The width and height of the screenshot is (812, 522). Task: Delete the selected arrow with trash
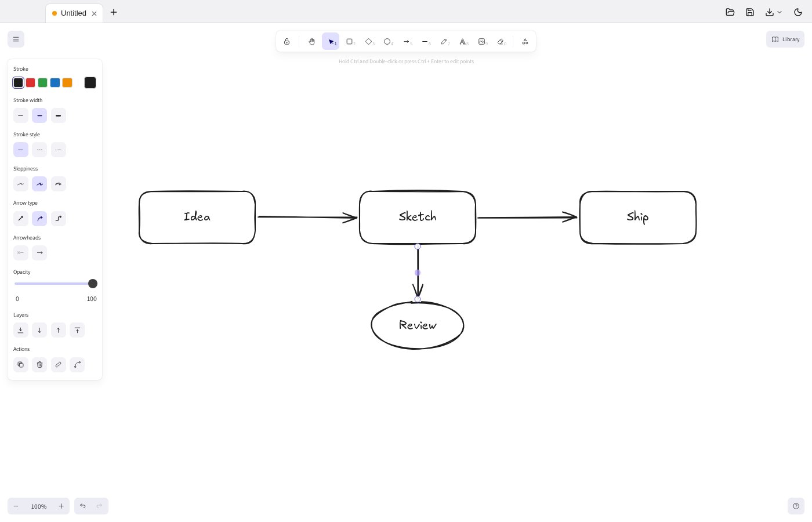[x=39, y=365]
